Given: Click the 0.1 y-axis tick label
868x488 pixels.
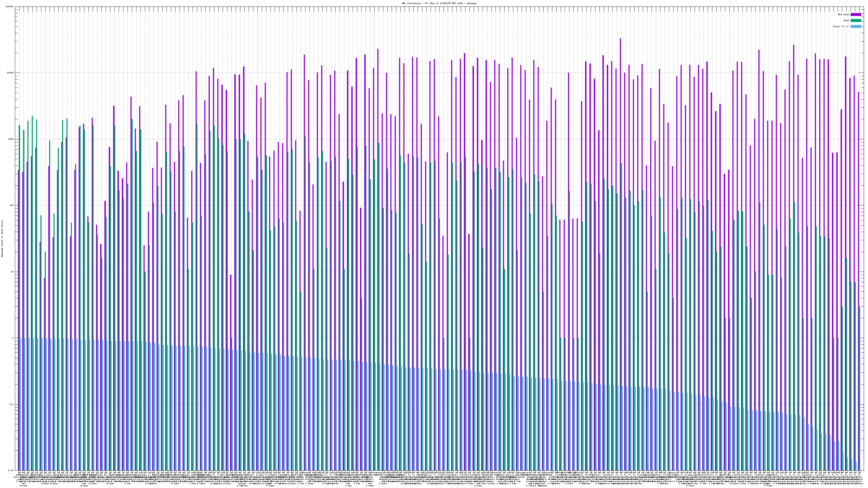Looking at the screenshot, I should pos(12,404).
